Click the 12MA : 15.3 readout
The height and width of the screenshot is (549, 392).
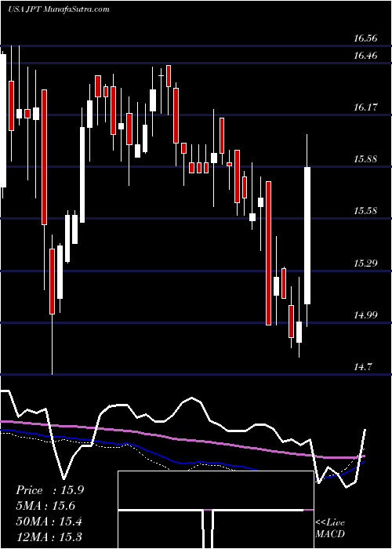pyautogui.click(x=49, y=536)
